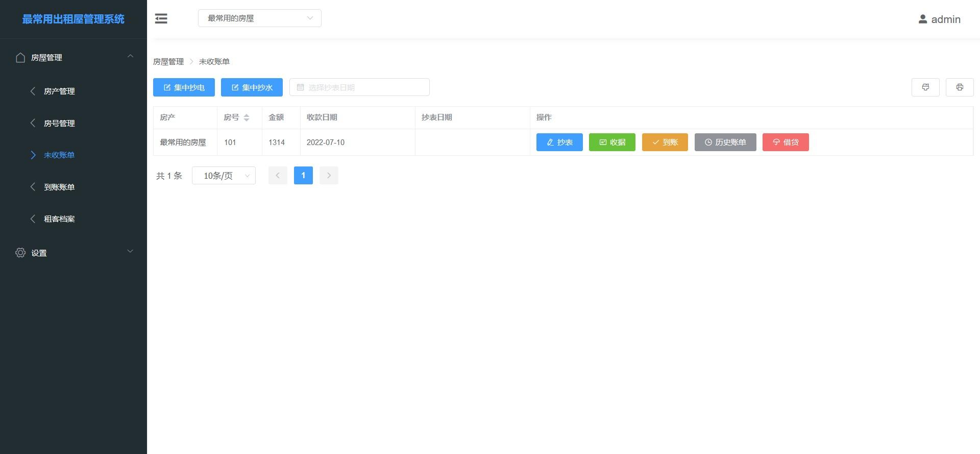Click the calendar icon in the date field
Image resolution: width=980 pixels, height=454 pixels.
301,87
